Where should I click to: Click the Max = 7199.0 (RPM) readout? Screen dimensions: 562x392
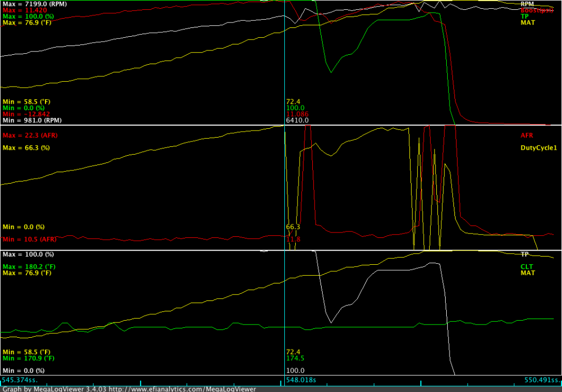point(35,4)
